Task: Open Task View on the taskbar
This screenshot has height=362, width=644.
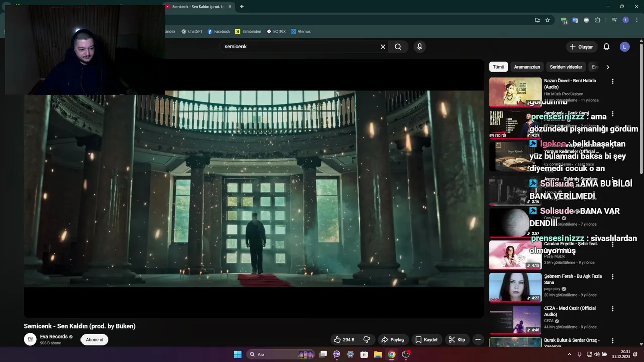Action: [323, 354]
